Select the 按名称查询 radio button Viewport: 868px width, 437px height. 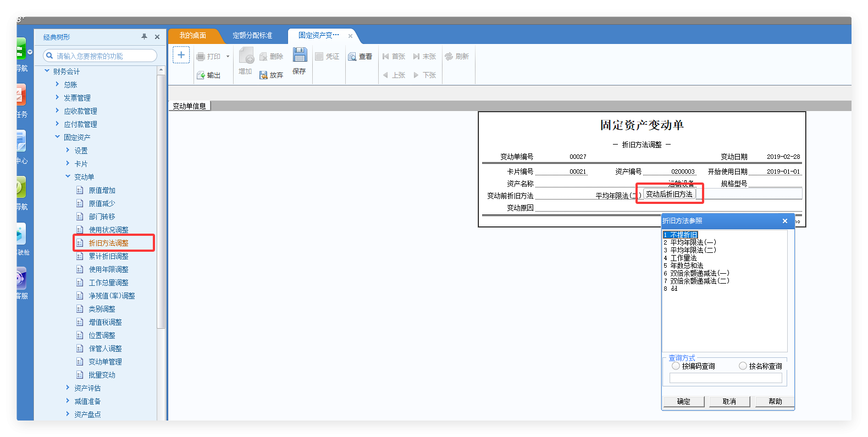(743, 366)
